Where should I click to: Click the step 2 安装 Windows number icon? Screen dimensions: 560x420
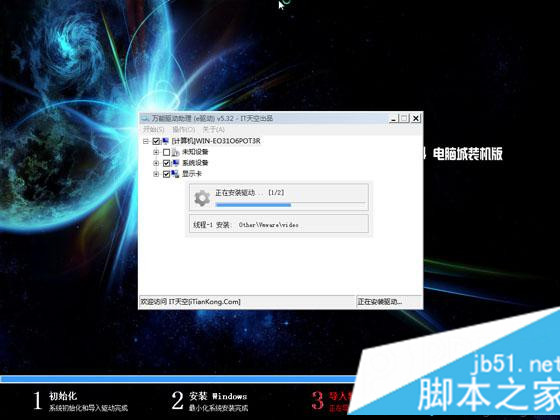click(177, 400)
